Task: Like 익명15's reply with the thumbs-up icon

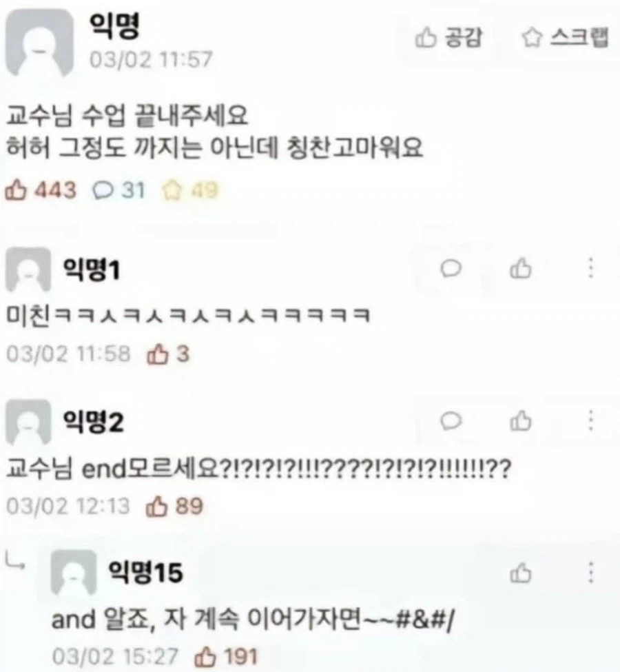Action: point(521,573)
